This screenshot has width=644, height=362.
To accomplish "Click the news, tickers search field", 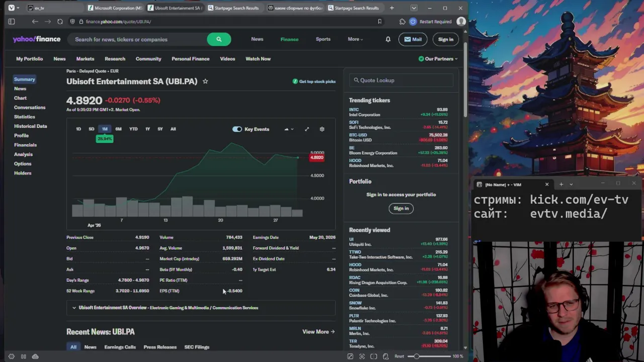I will point(138,39).
